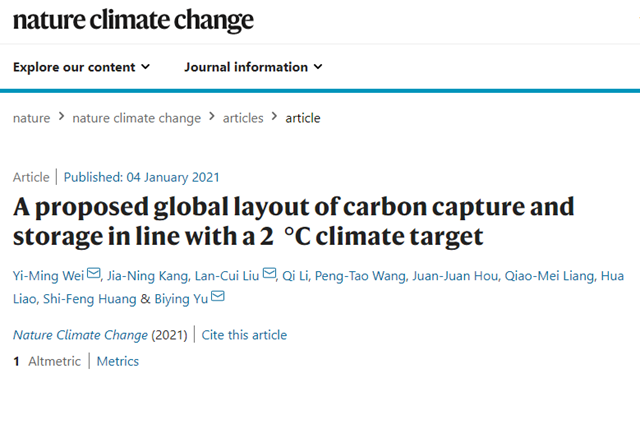Go to nature climate change breadcrumb
The image size is (640, 427).
pyautogui.click(x=137, y=118)
